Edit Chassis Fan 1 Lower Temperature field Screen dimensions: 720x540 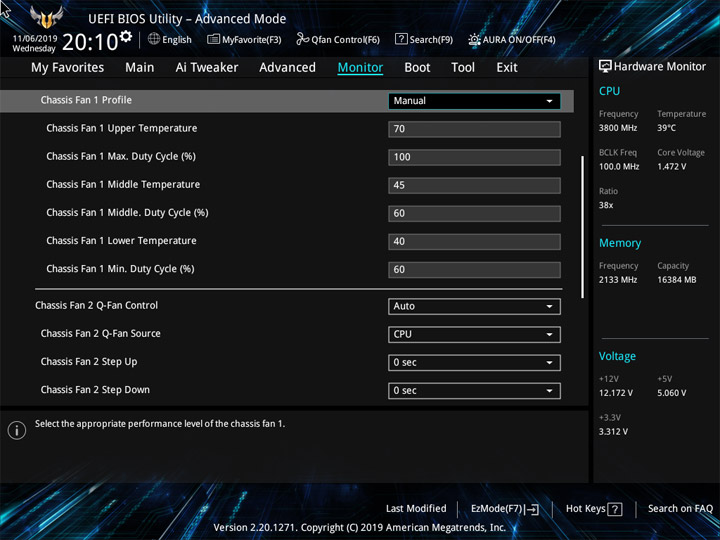pyautogui.click(x=474, y=242)
